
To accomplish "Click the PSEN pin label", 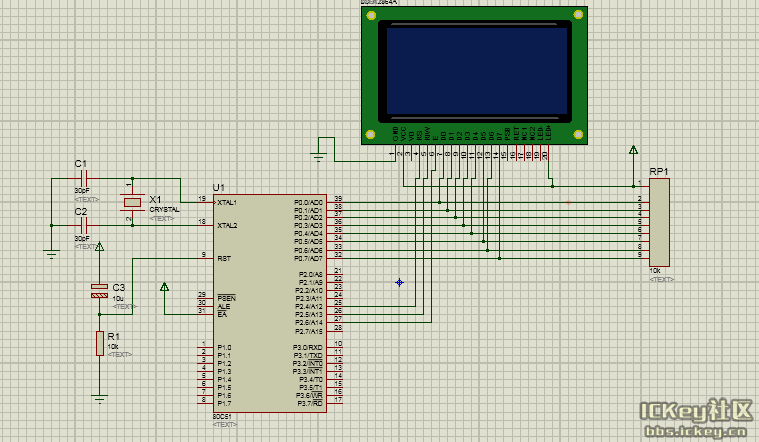I will coord(226,298).
